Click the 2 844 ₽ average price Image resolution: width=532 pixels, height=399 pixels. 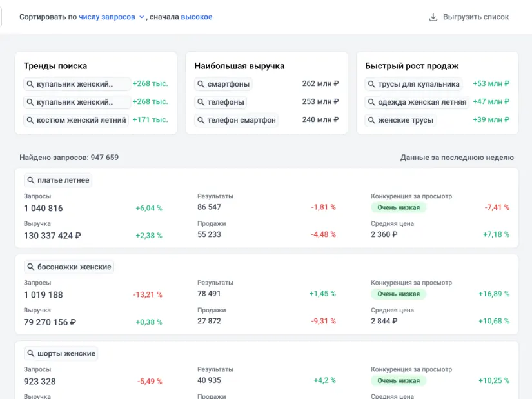point(384,322)
